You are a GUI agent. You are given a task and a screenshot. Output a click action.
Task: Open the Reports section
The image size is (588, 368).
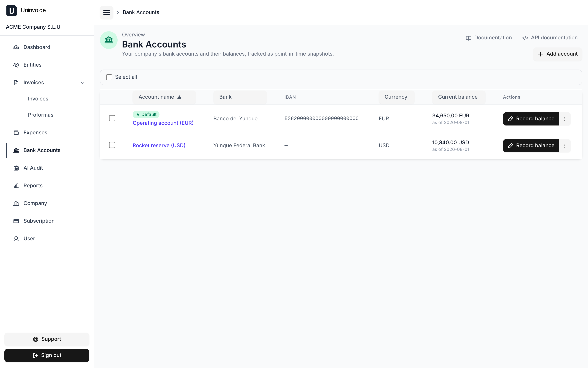coord(47,186)
